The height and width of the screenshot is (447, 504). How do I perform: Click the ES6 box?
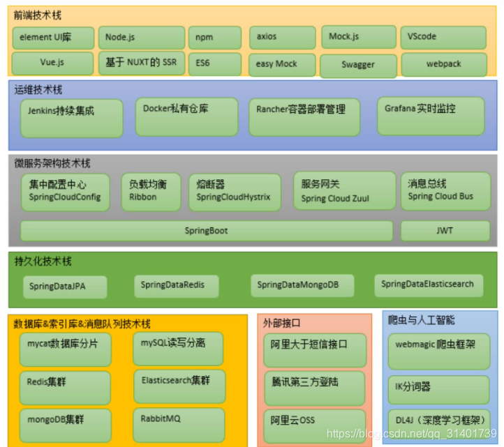click(x=215, y=64)
